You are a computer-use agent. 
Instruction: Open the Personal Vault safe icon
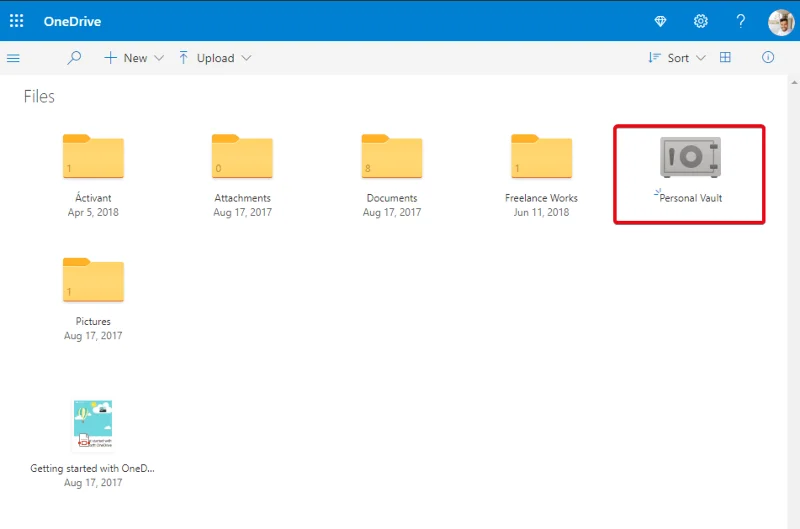(690, 157)
